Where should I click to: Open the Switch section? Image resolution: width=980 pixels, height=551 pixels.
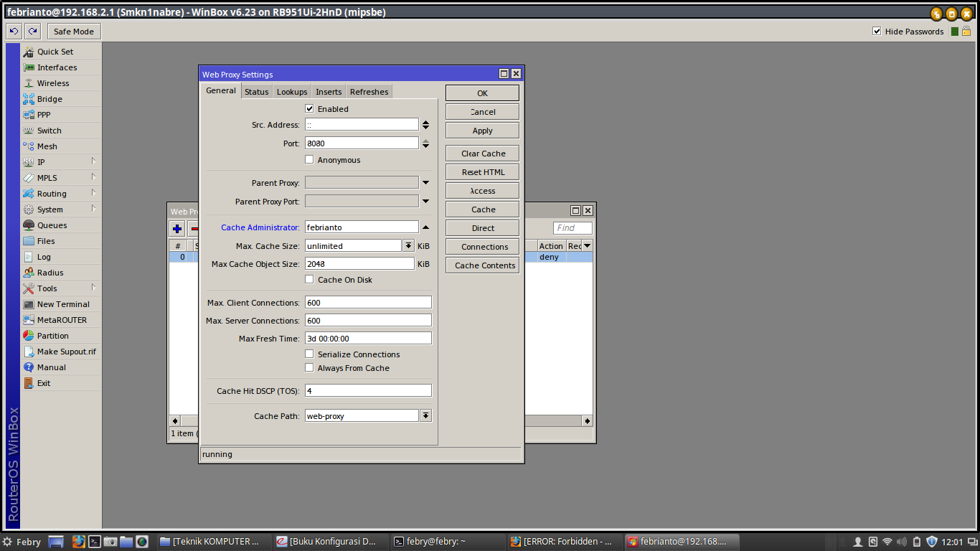pos(49,131)
